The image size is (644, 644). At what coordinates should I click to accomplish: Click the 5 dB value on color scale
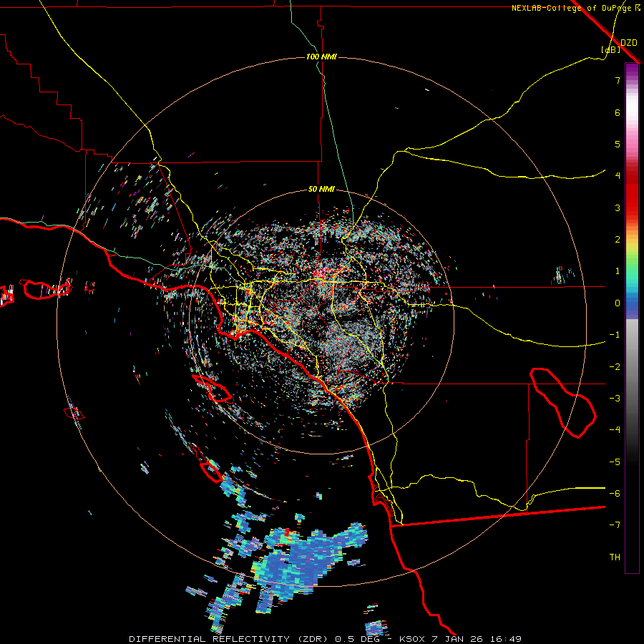point(618,144)
